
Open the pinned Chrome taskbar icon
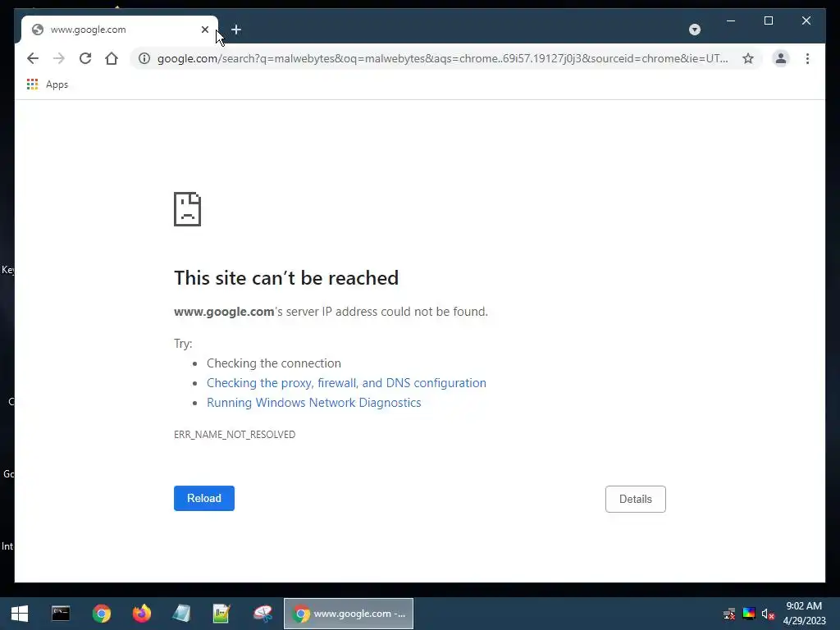tap(101, 614)
